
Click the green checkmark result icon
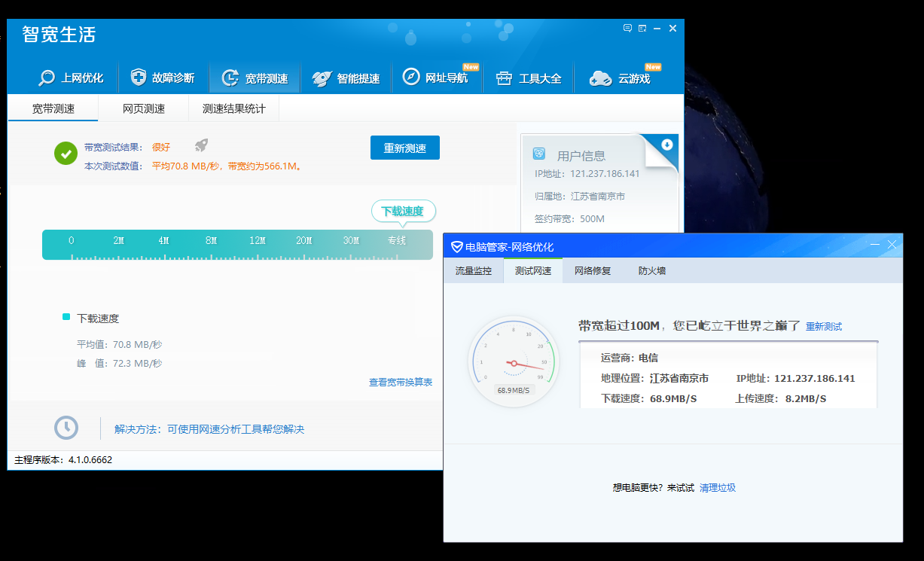tap(66, 153)
